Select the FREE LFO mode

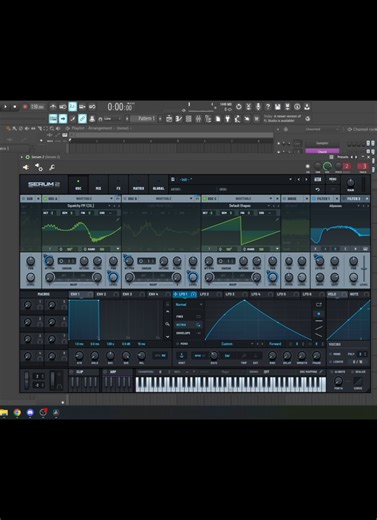point(189,316)
